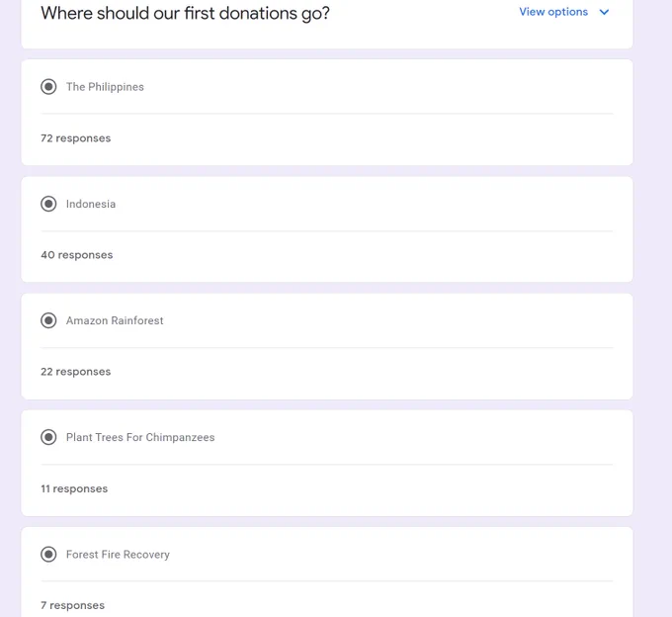This screenshot has height=617, width=672.
Task: Select Forest Fire Recovery radio button
Action: click(x=48, y=555)
